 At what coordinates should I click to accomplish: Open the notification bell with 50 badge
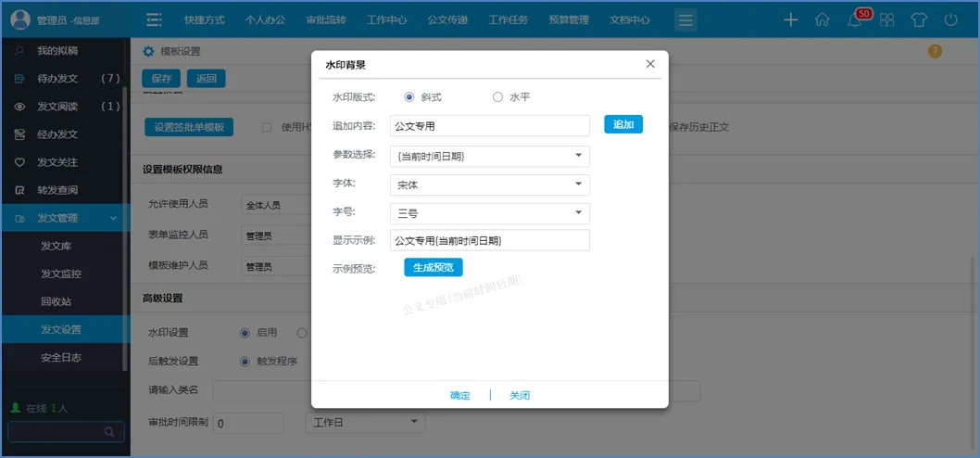[x=854, y=20]
